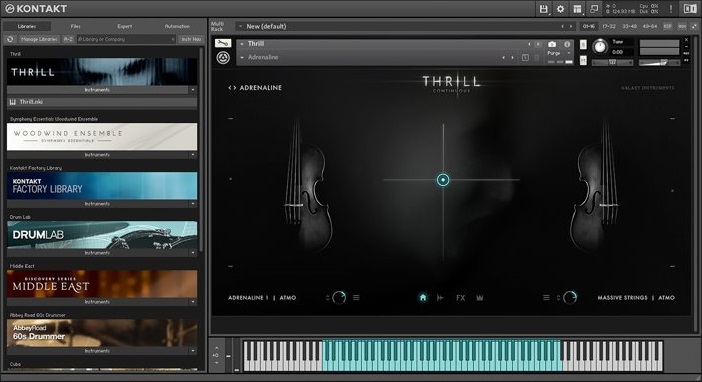
Task: Refresh the libraries list circular arrow icon
Action: coord(10,39)
